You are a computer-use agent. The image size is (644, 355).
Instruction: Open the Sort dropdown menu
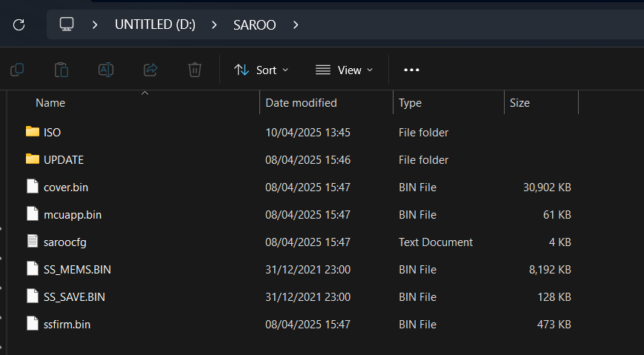point(262,70)
